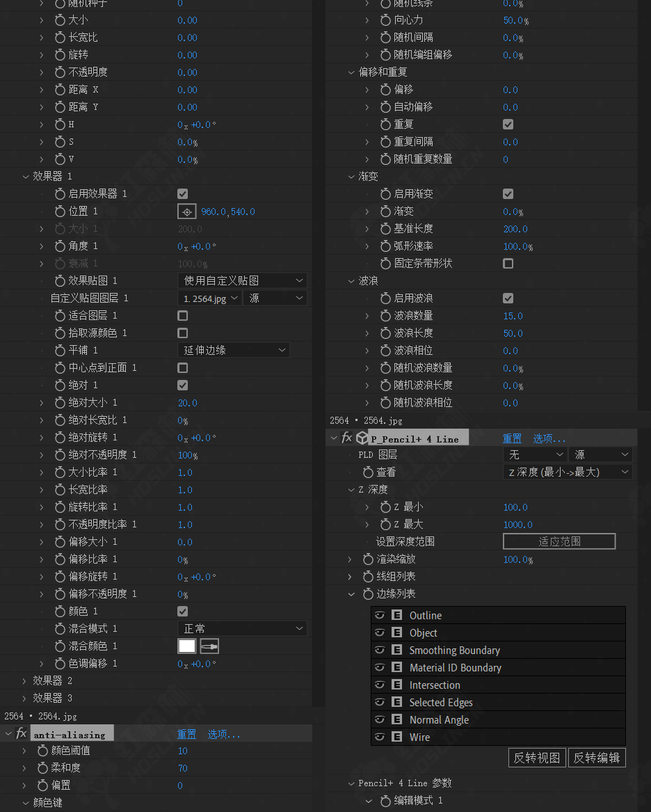Select Material ID Boundary in edge list
The image size is (651, 812).
click(x=499, y=668)
